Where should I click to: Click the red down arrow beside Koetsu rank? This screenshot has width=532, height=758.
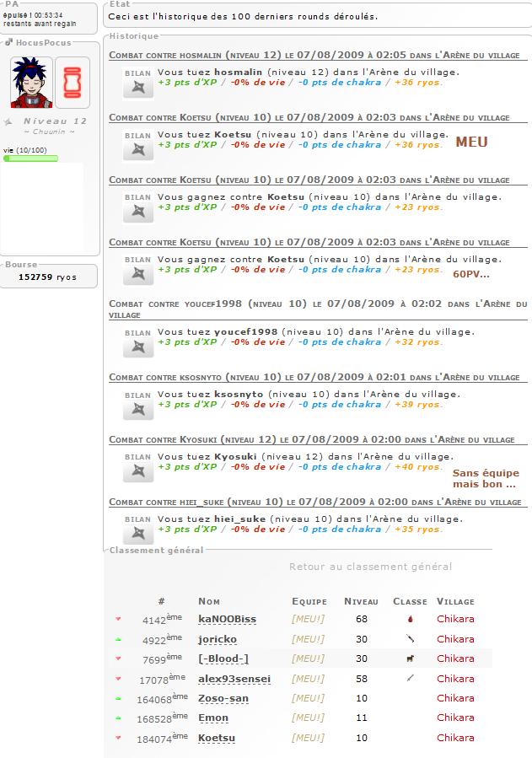tap(118, 738)
